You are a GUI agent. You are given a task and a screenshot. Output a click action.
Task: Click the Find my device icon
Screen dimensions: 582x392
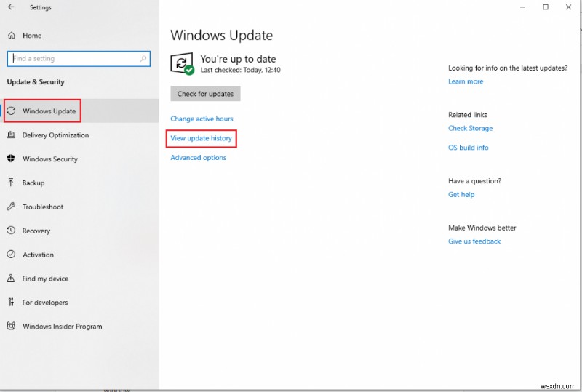11,278
